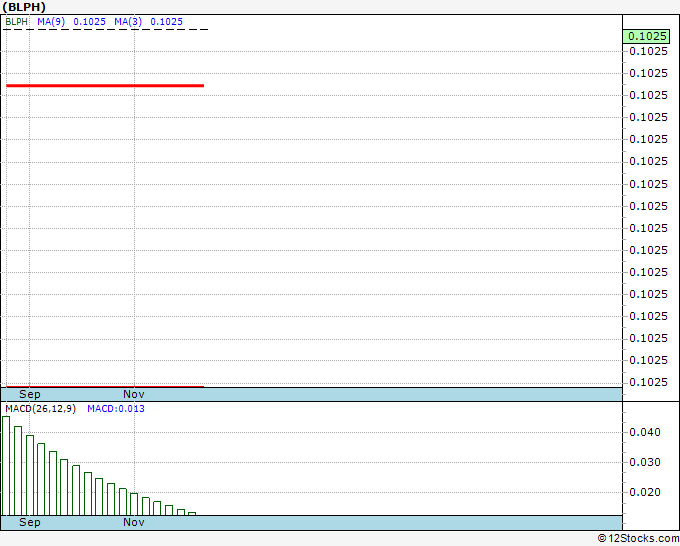Click the 0.030 MACD axis value
This screenshot has height=546, width=680.
(x=645, y=462)
